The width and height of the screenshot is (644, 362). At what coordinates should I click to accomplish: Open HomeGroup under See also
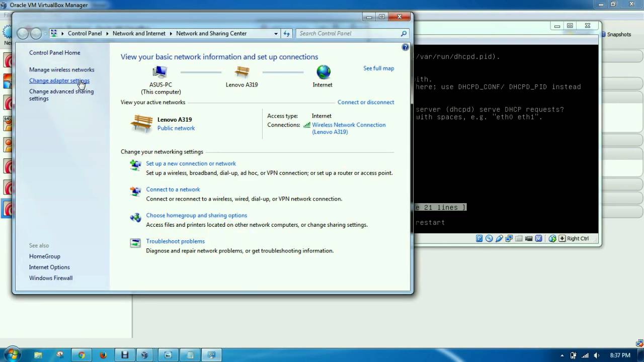pos(45,256)
